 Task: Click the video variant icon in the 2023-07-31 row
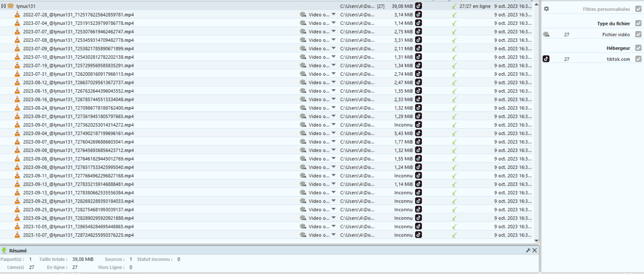[303, 74]
